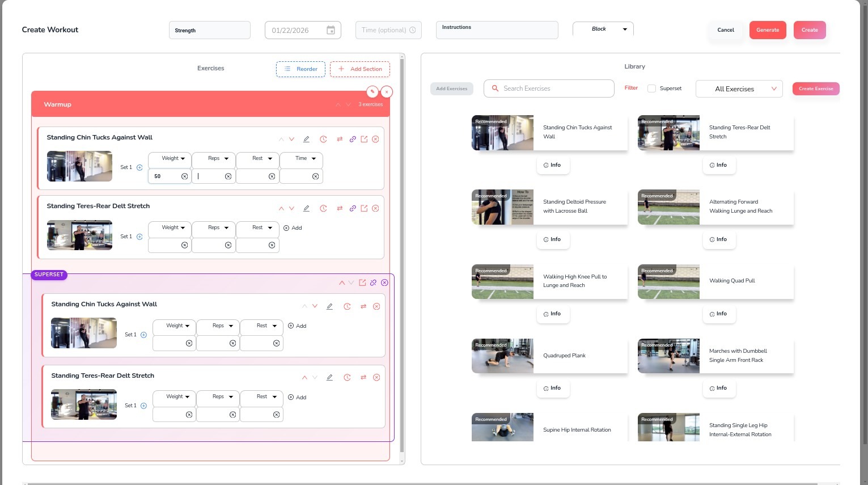
Task: Edit the Standing Chin Tucks exercise inside the superset
Action: [329, 306]
